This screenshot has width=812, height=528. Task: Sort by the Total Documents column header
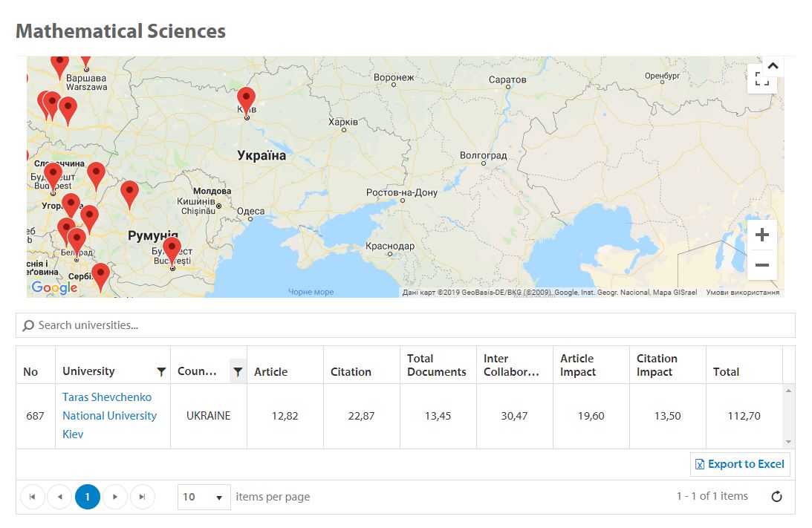point(437,365)
